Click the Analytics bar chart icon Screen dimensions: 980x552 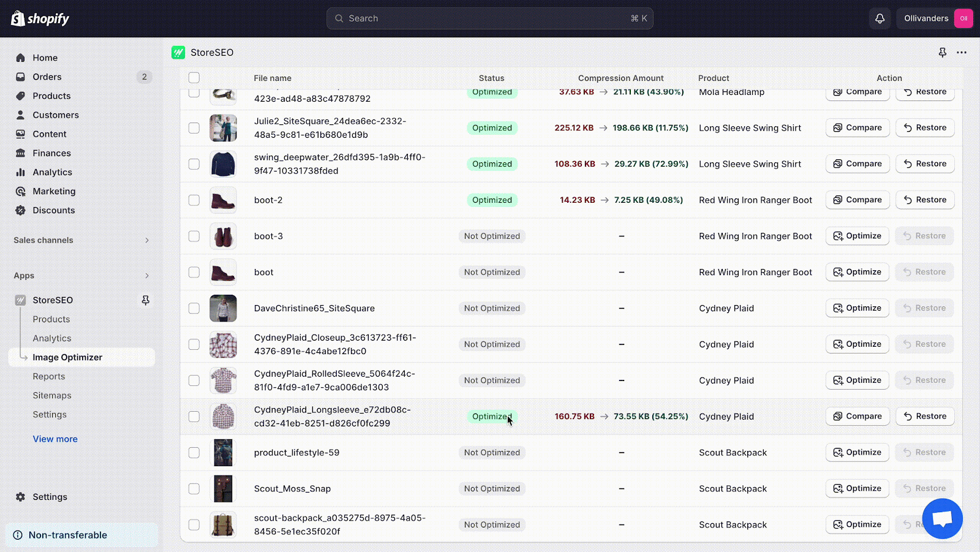click(x=21, y=172)
